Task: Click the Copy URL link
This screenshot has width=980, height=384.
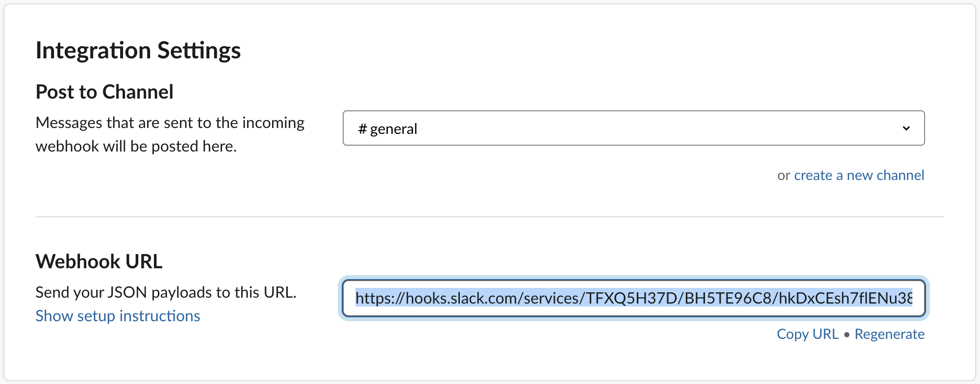Action: click(x=807, y=334)
